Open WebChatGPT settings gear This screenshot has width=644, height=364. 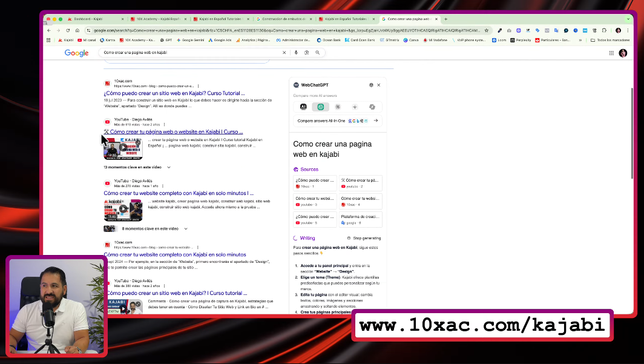371,85
